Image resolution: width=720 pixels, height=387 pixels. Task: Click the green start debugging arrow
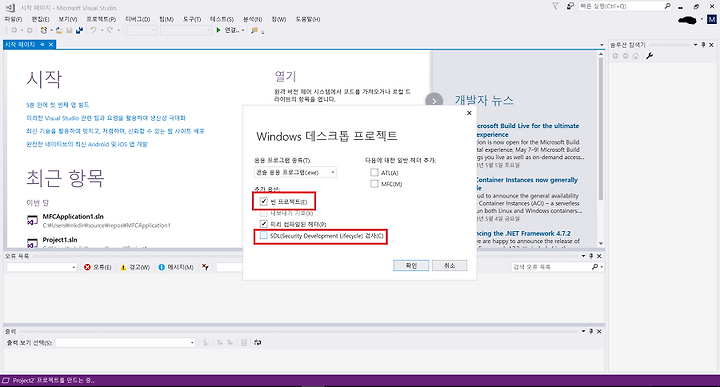click(219, 30)
